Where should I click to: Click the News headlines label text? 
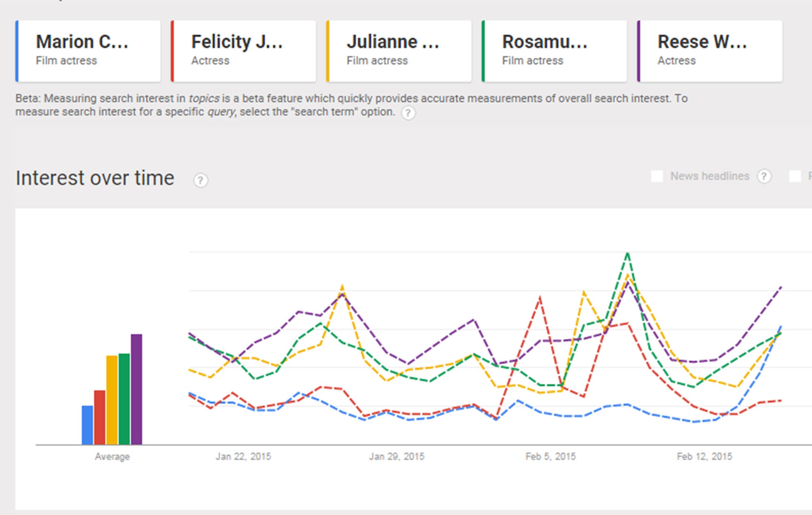click(710, 176)
